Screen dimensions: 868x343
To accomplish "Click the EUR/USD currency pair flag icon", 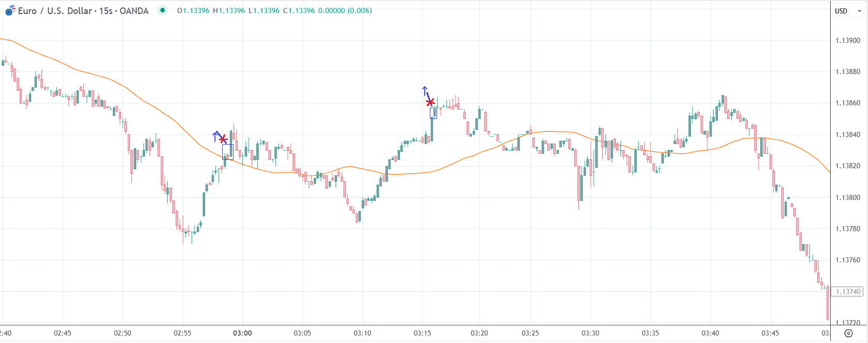I will tap(10, 11).
